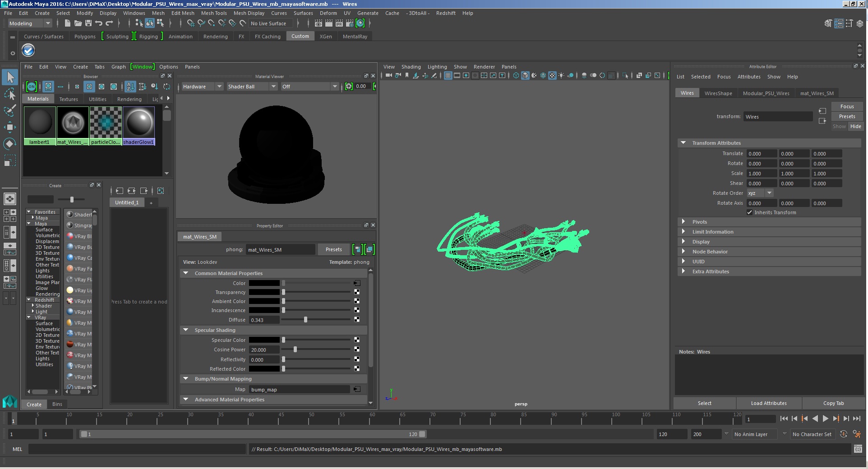
Task: Open the Redshift menu
Action: click(446, 13)
